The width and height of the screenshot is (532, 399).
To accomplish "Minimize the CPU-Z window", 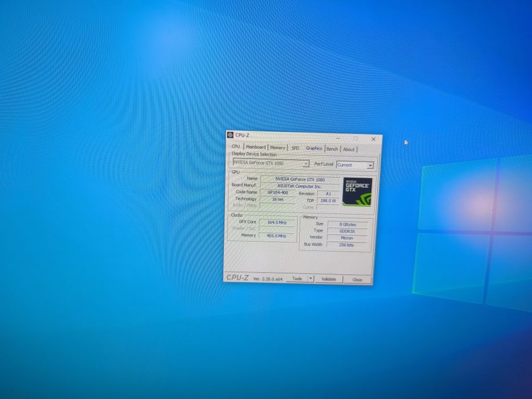I will pos(338,138).
